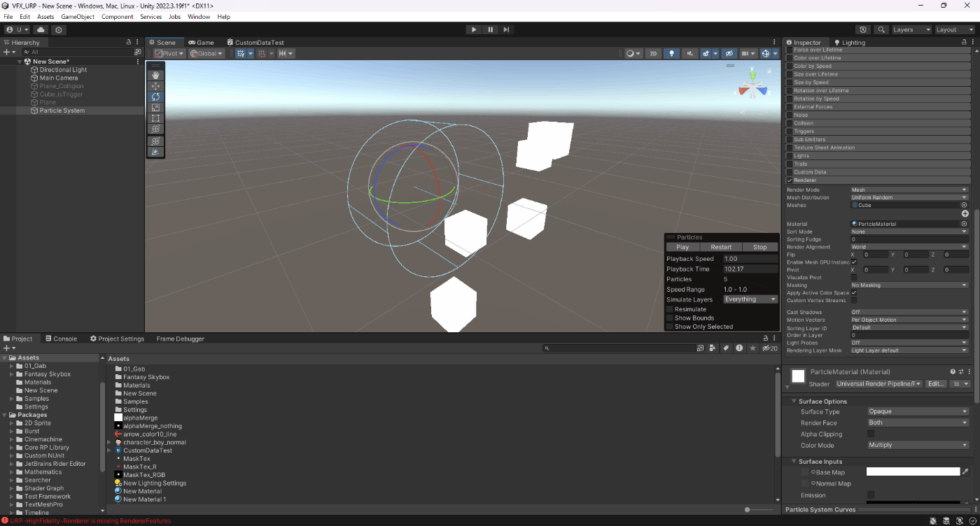Open the Render Mode dropdown

click(909, 190)
